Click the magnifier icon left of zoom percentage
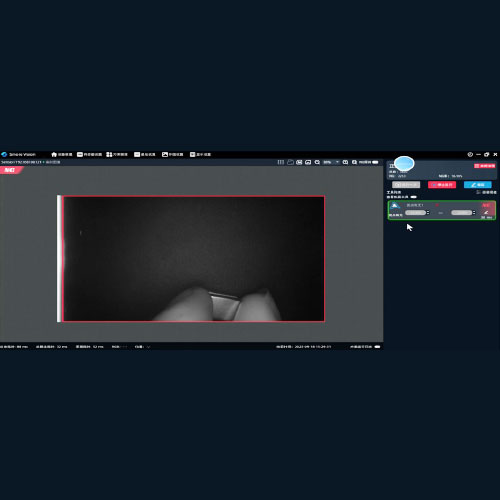This screenshot has width=500, height=500. click(x=317, y=162)
